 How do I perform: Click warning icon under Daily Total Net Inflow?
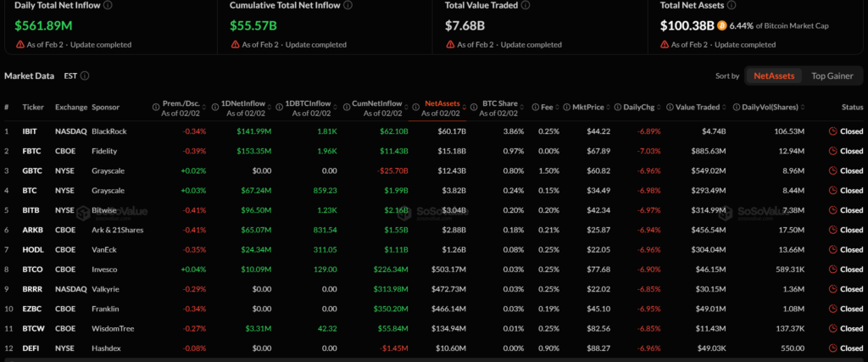click(x=20, y=44)
